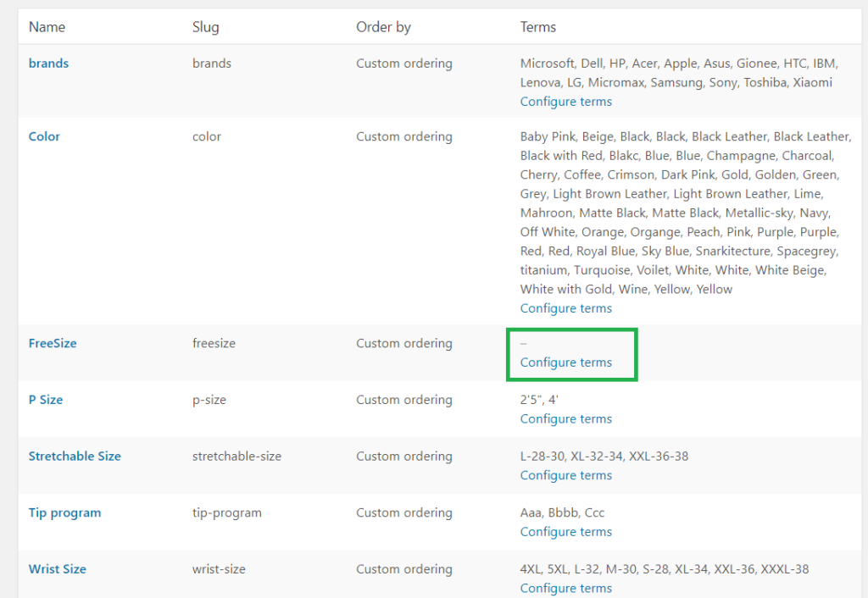Click Custom ordering in the Color row
The image size is (868, 598).
[x=404, y=136]
